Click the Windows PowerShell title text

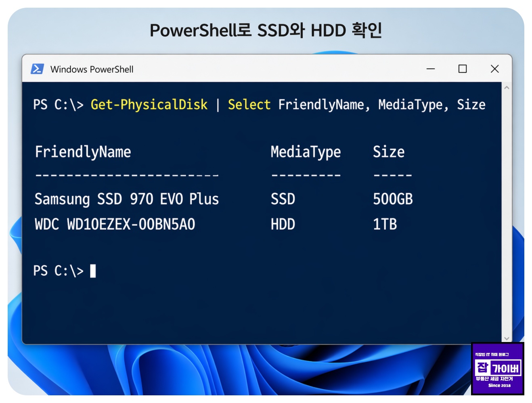coord(92,69)
